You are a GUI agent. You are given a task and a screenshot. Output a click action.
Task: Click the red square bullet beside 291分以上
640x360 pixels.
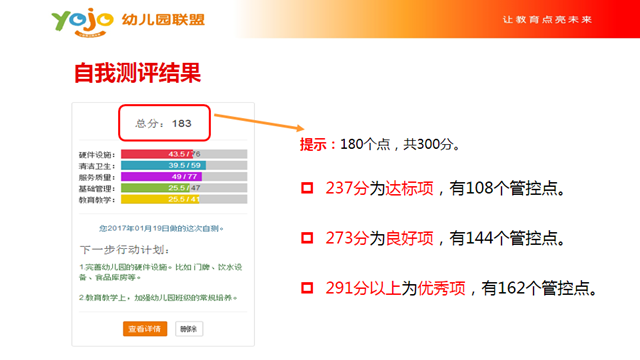pos(307,288)
